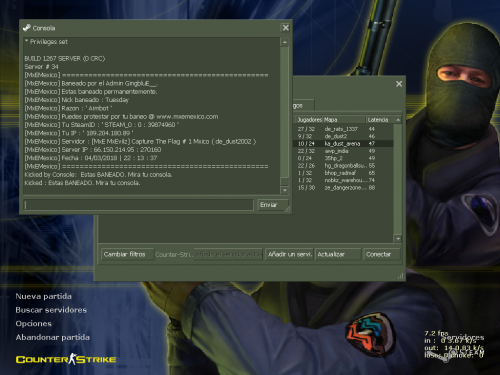Click the Counter-Strike logo
The width and height of the screenshot is (500, 375).
tap(66, 359)
